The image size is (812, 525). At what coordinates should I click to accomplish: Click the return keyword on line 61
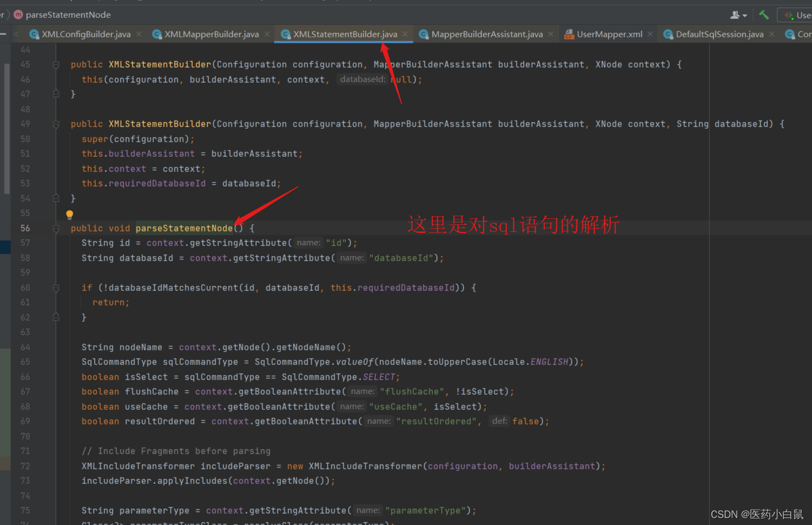pyautogui.click(x=109, y=302)
